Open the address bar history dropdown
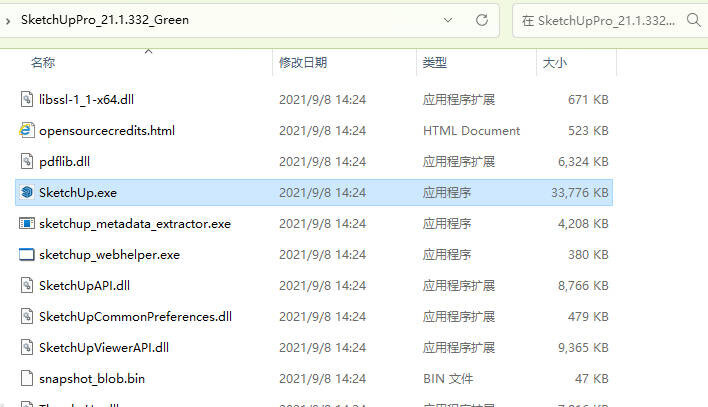The image size is (708, 407). pos(443,19)
